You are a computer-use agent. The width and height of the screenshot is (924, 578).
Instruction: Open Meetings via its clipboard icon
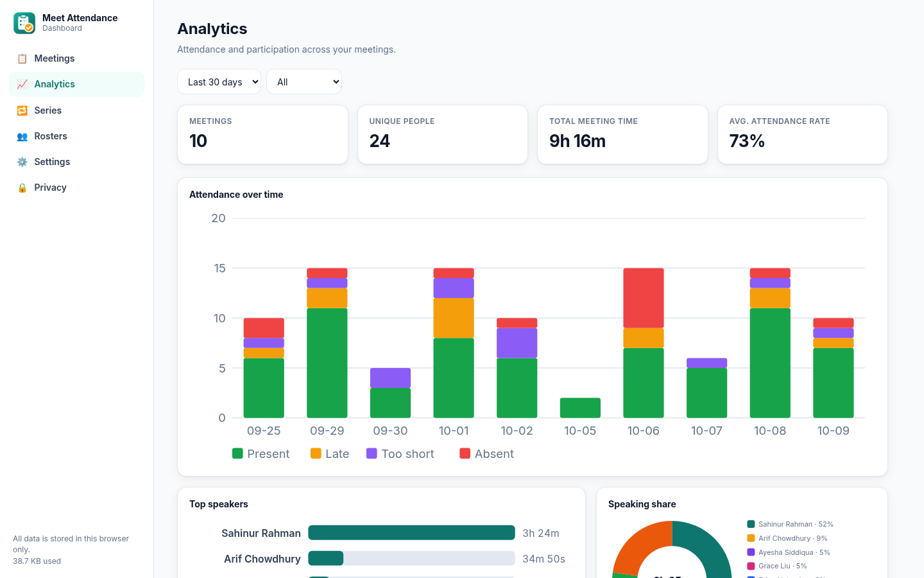[x=22, y=58]
